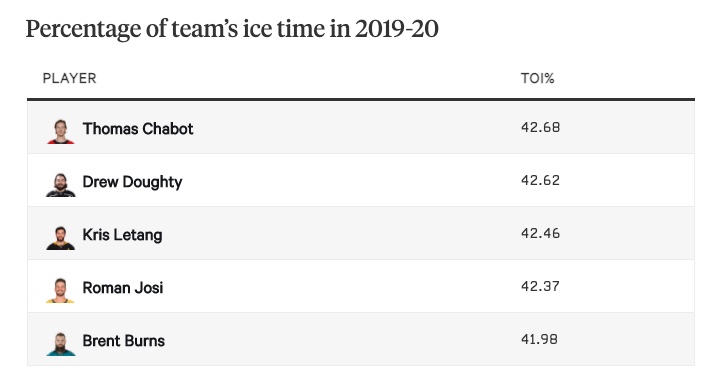720x383 pixels.
Task: Select the Brent Burns player name
Action: tap(124, 341)
